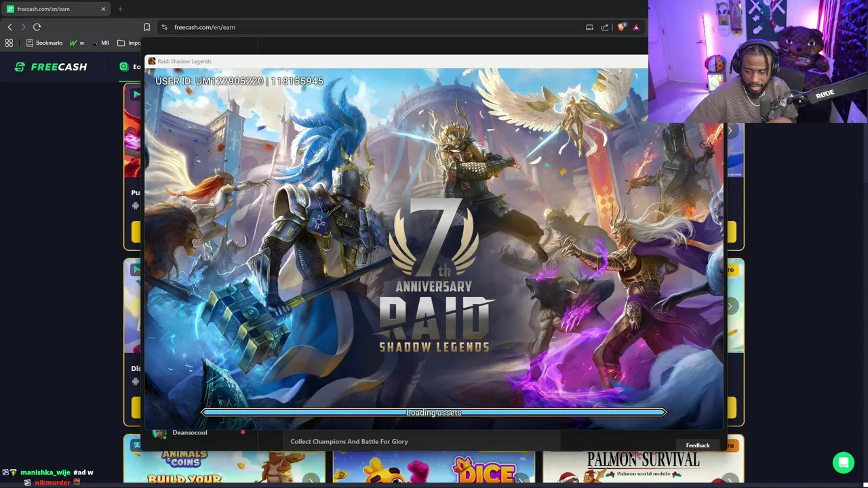Click the Raid: Shadow Legends window title
The image size is (868, 488).
[x=184, y=61]
